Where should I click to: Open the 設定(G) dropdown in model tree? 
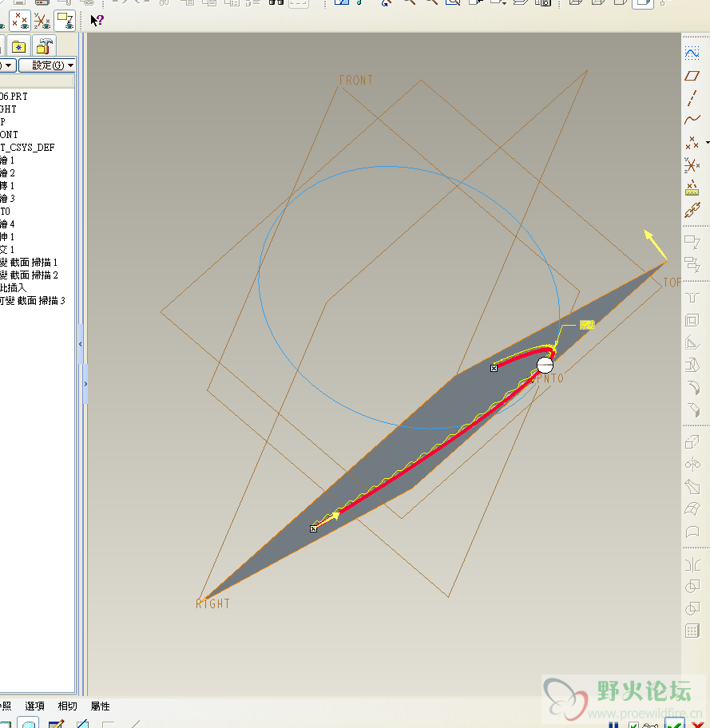pyautogui.click(x=47, y=65)
